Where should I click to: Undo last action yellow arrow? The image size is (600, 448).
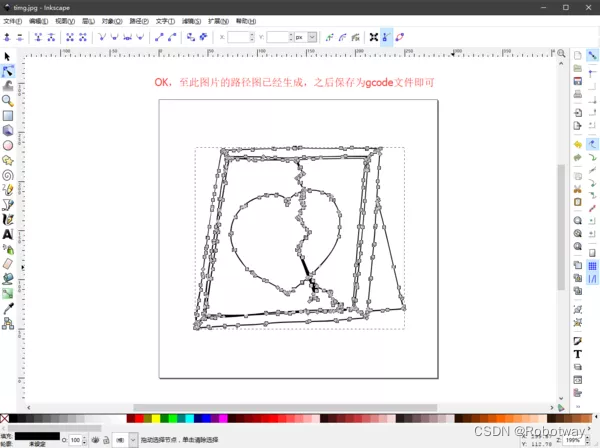click(x=578, y=145)
